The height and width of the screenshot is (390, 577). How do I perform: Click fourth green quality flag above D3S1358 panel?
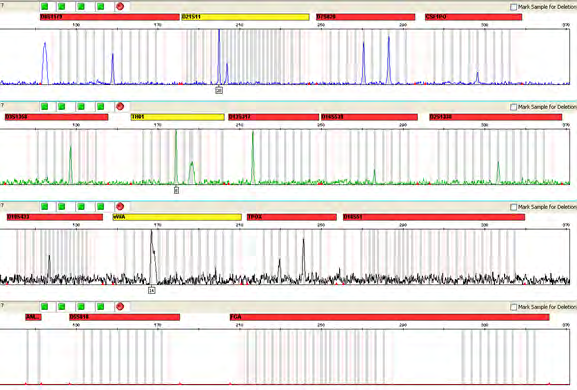[x=100, y=107]
